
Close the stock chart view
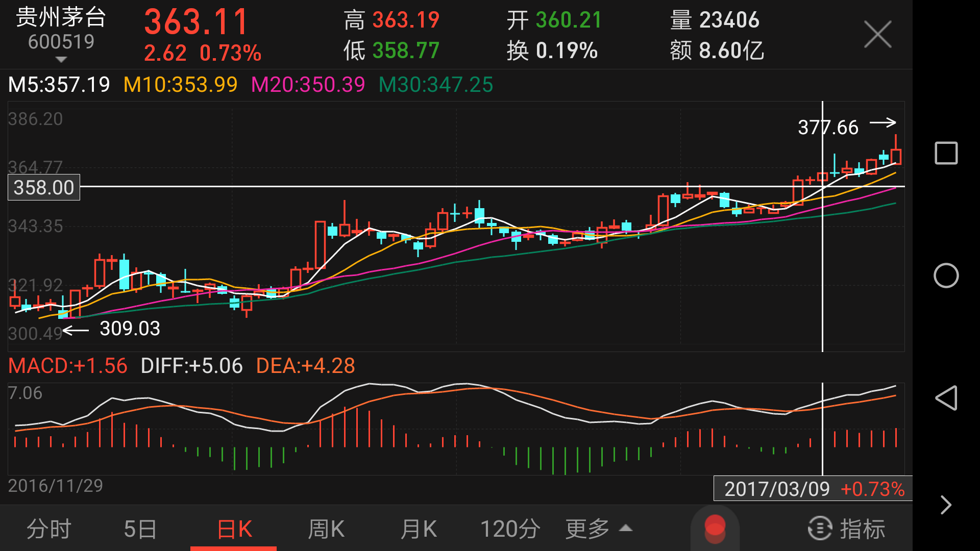pos(877,35)
